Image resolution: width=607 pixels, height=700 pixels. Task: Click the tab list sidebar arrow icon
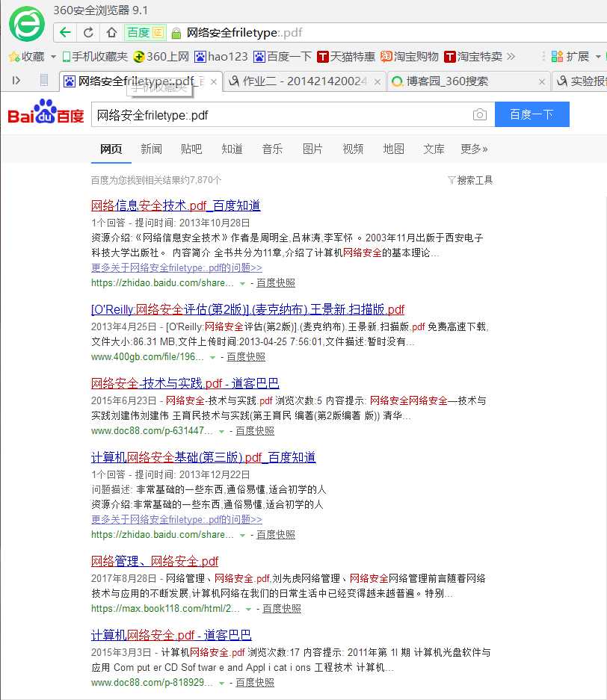[16, 81]
